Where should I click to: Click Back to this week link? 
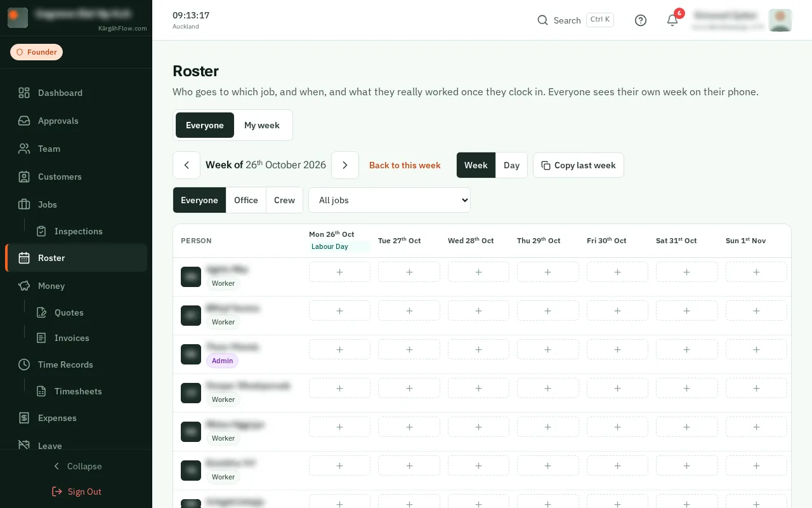point(405,165)
